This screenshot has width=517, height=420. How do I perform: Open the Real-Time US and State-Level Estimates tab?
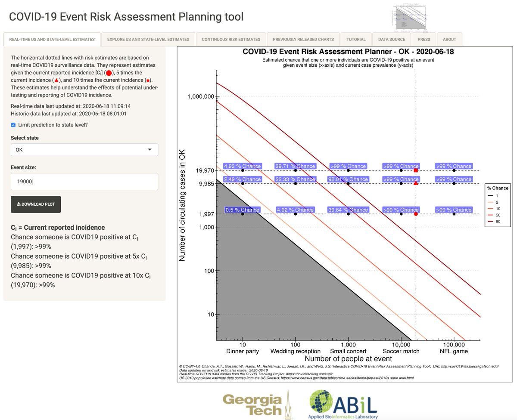click(52, 39)
